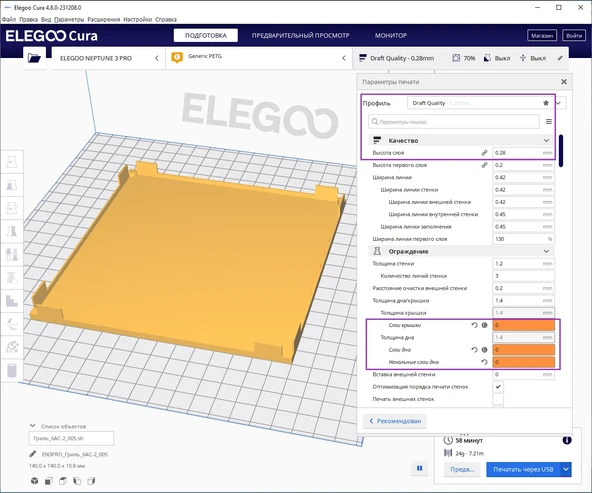Click the settings visibility hamburger menu icon
592x493 pixels.
[549, 122]
